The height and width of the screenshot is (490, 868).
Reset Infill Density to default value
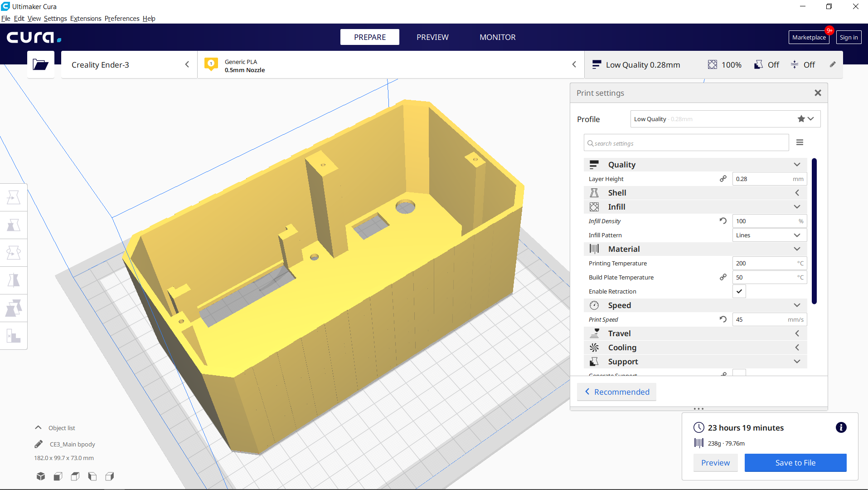(723, 221)
